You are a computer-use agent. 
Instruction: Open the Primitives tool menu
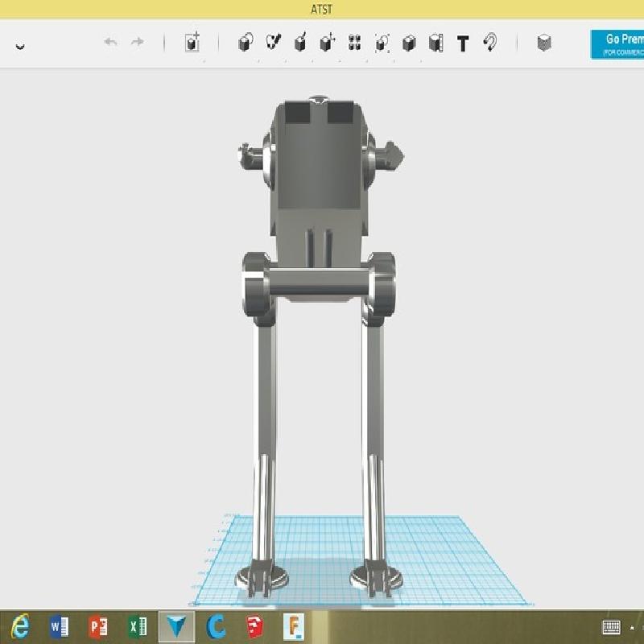point(246,42)
